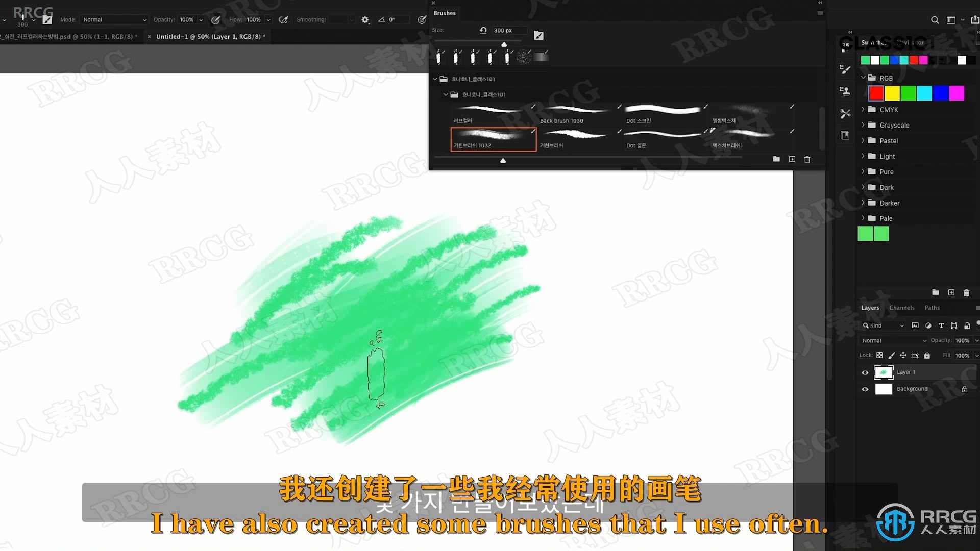Expand the RGB color swatch group
Image resolution: width=980 pixels, height=551 pixels.
(864, 78)
